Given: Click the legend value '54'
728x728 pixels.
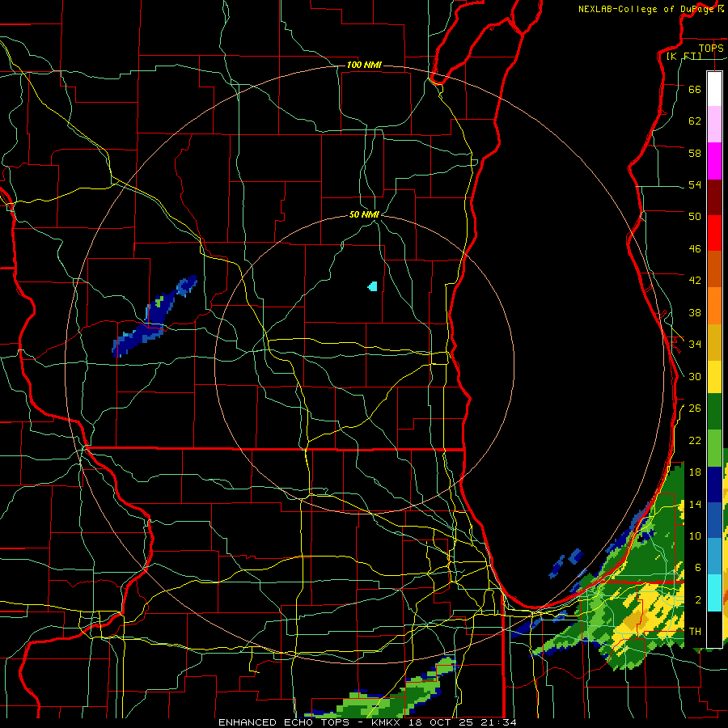Looking at the screenshot, I should pos(695,184).
